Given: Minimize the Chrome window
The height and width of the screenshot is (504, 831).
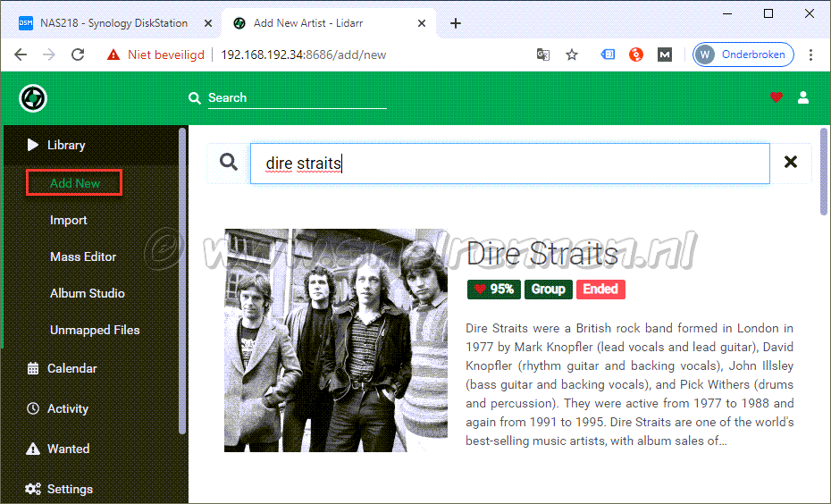Looking at the screenshot, I should (x=727, y=13).
